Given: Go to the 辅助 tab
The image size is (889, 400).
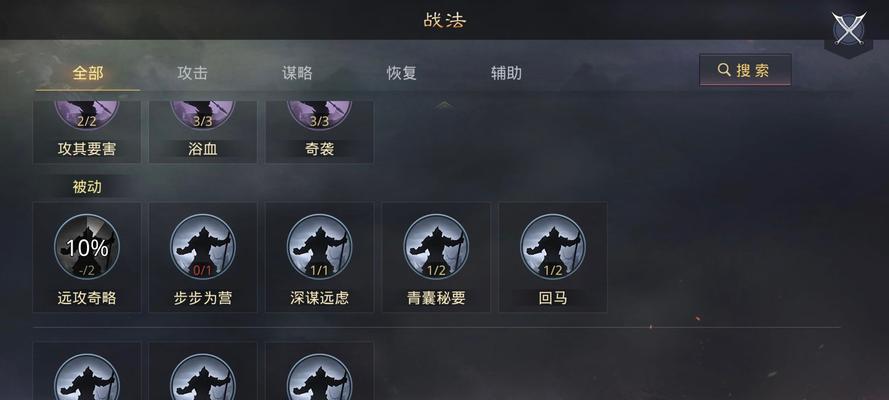Looking at the screenshot, I should [x=506, y=73].
